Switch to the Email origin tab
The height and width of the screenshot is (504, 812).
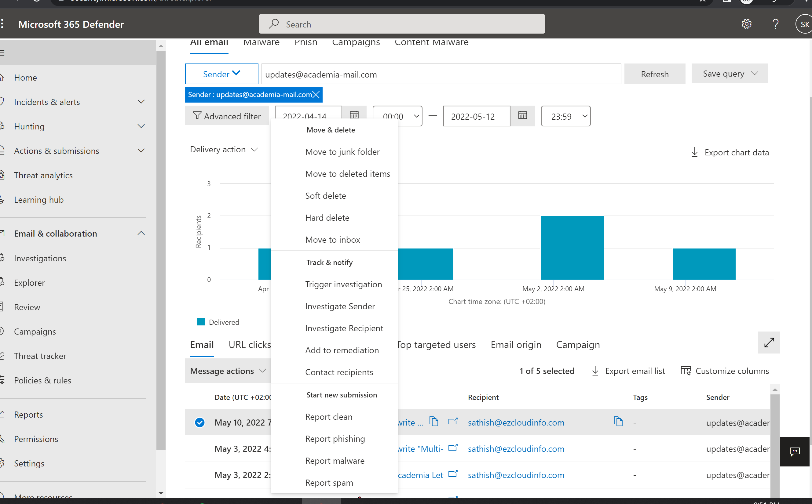516,345
